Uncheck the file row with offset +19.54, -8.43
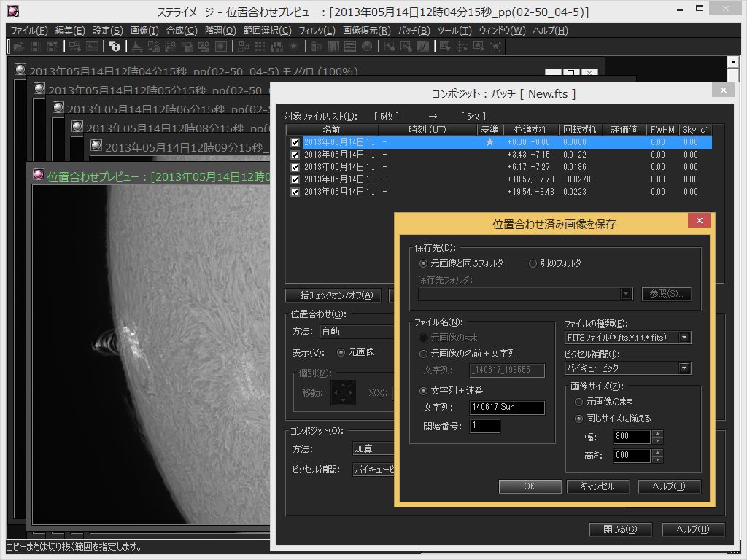Screen dimensions: 747x560 295,192
